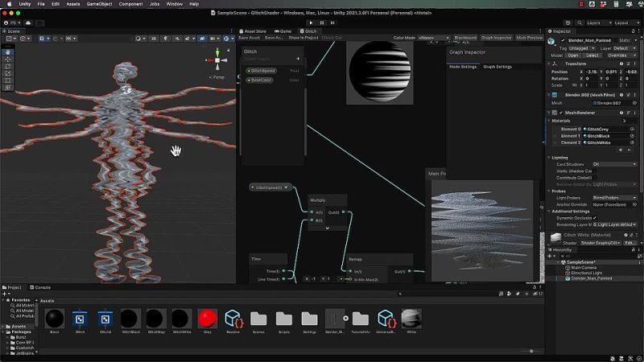Toggle Mesh Renderer enabled checkbox
Screen dimensions: 644x362
pos(561,113)
